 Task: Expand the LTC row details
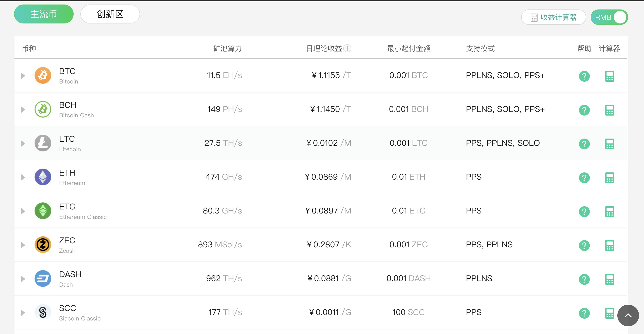click(x=23, y=143)
